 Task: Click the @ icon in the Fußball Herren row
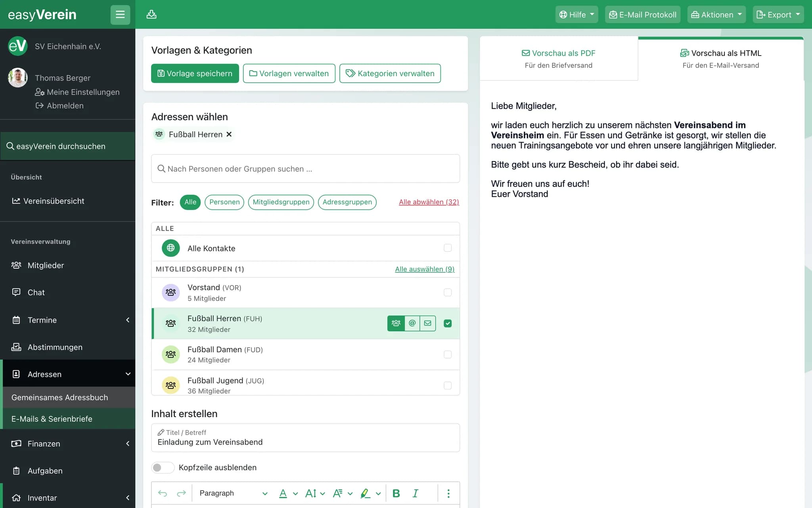pyautogui.click(x=412, y=323)
